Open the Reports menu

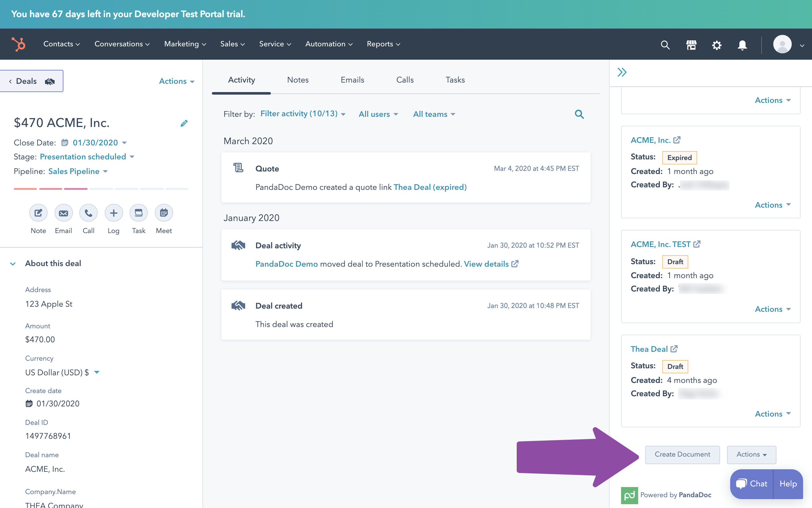383,44
